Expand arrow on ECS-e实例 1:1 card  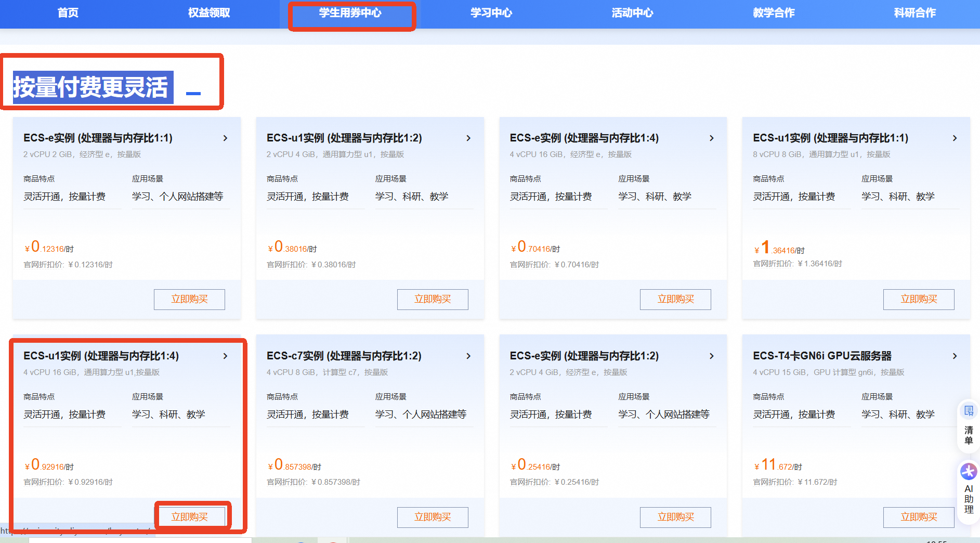pos(225,138)
